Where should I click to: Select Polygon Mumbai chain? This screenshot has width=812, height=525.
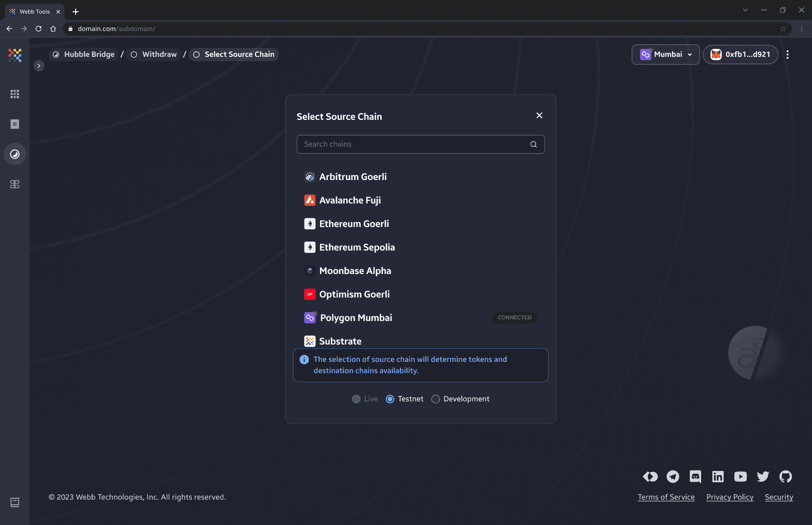(421, 318)
